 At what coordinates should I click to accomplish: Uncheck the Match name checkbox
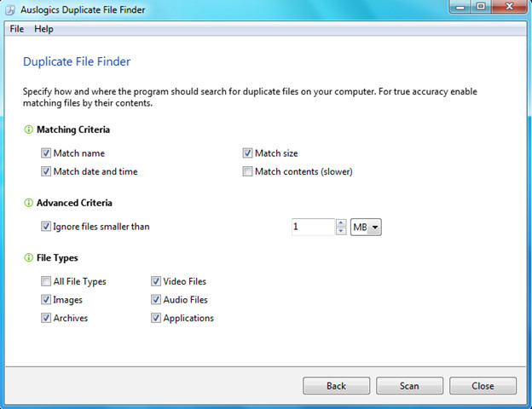tap(46, 153)
